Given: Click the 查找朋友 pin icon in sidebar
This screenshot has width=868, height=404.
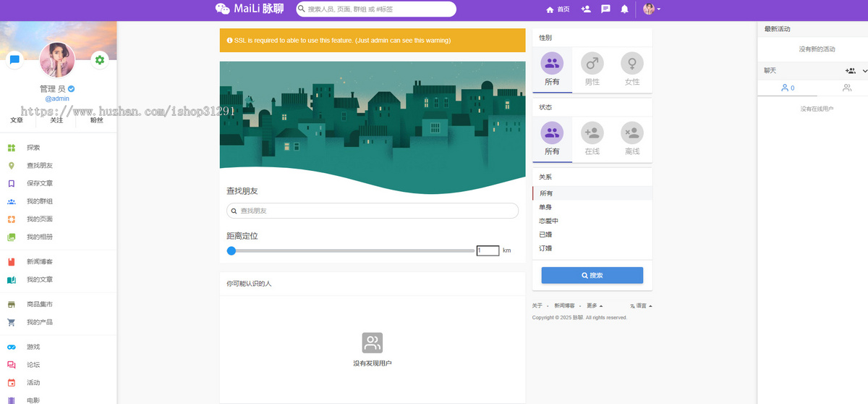Looking at the screenshot, I should (12, 166).
